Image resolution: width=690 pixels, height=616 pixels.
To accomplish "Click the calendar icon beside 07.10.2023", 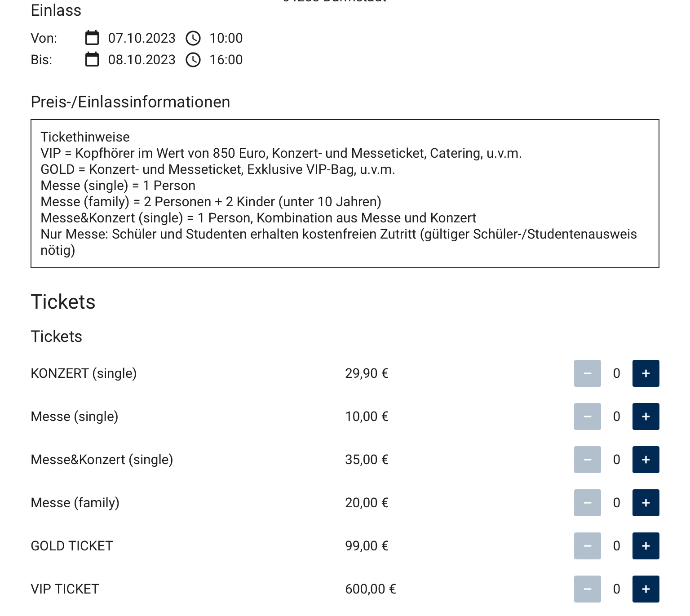I will pos(92,38).
